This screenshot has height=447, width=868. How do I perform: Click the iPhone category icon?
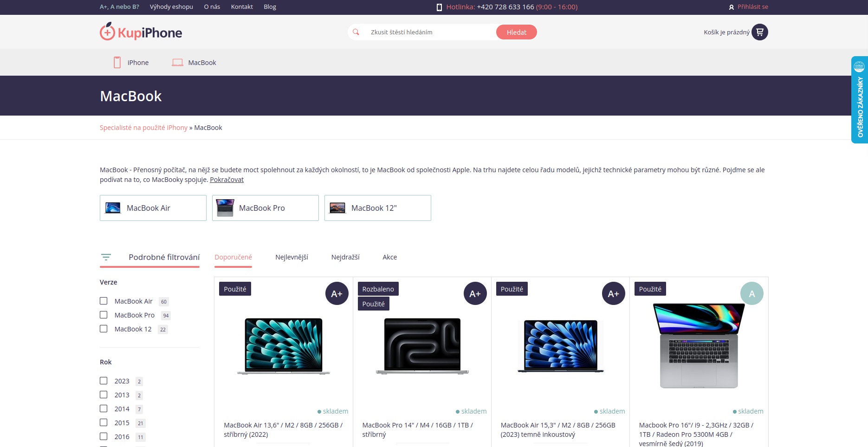[117, 62]
